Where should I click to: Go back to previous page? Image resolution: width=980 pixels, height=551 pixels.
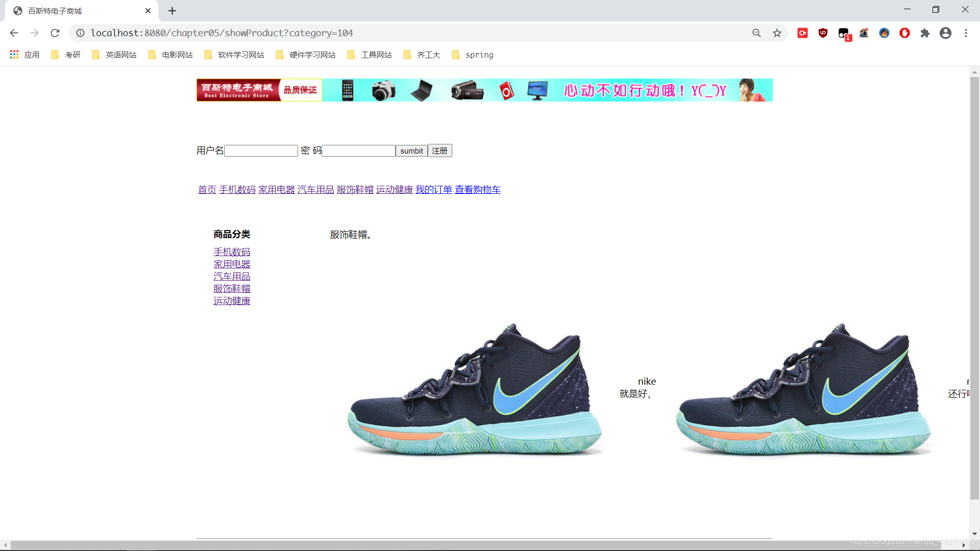click(14, 33)
